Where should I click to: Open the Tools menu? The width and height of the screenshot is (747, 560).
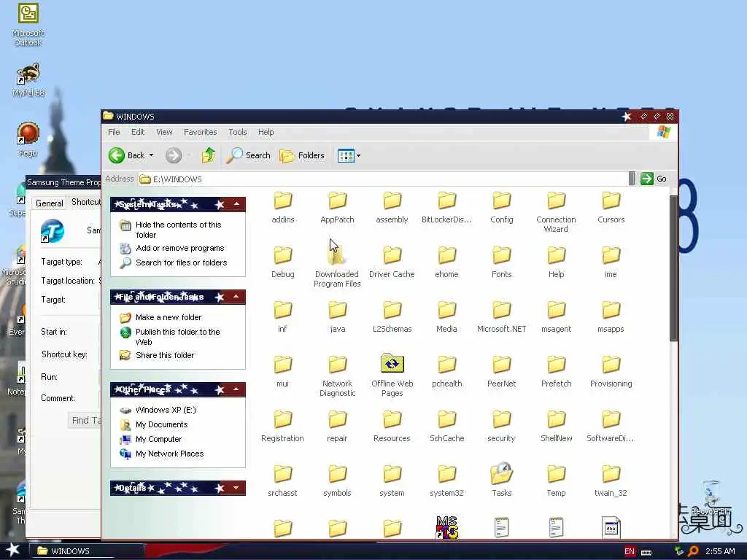click(237, 132)
